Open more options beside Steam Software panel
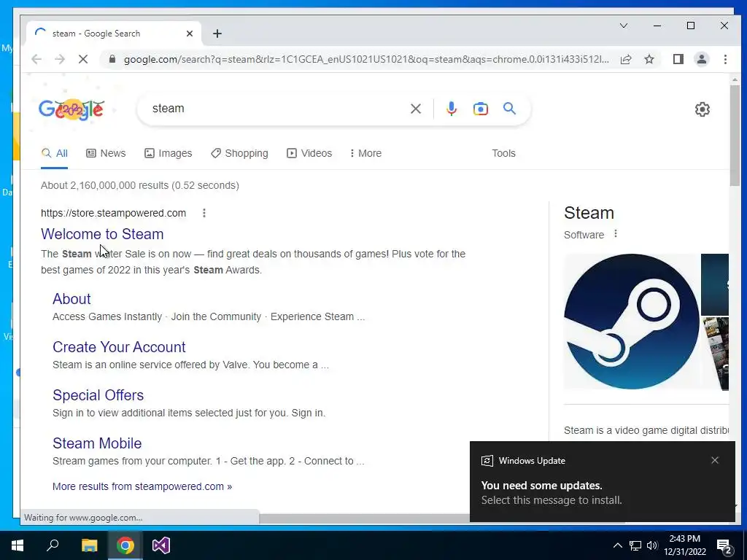747x560 pixels. tap(616, 234)
